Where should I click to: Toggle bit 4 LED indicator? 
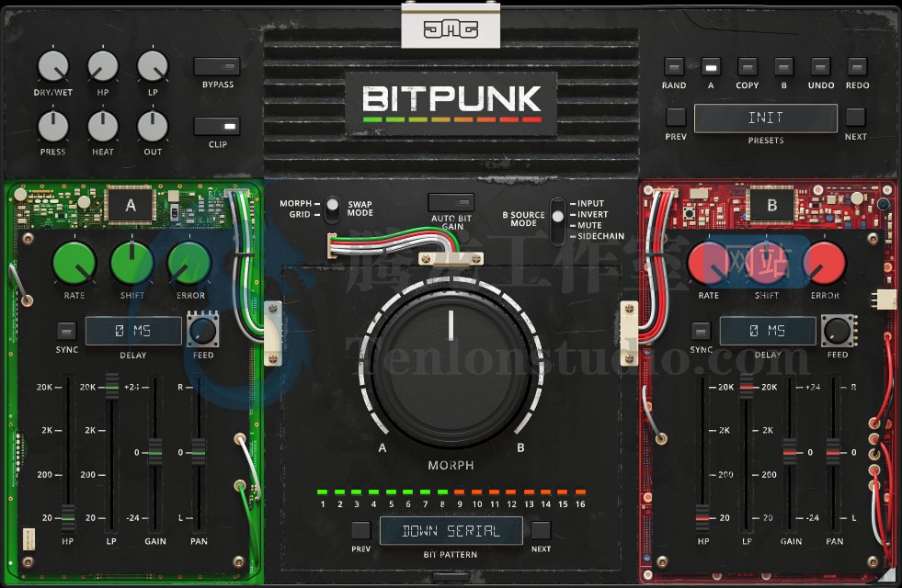(374, 492)
